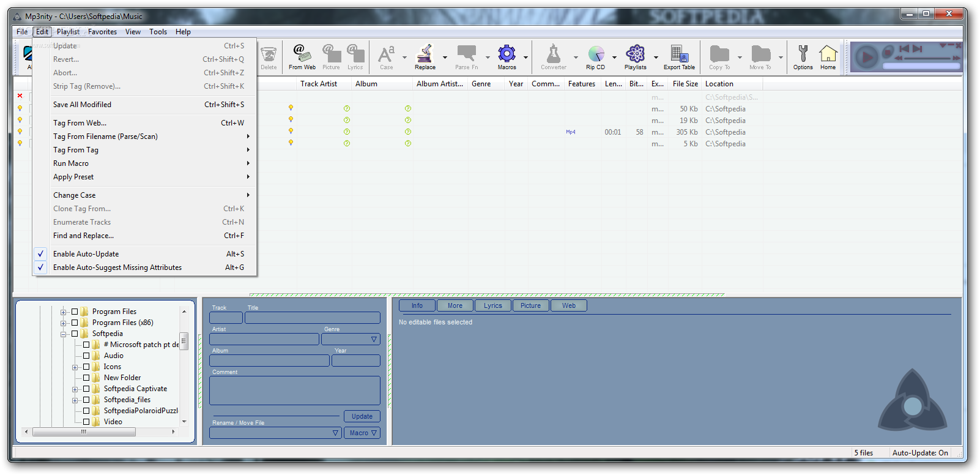The height and width of the screenshot is (475, 980).
Task: Switch to the More tab
Action: click(455, 305)
